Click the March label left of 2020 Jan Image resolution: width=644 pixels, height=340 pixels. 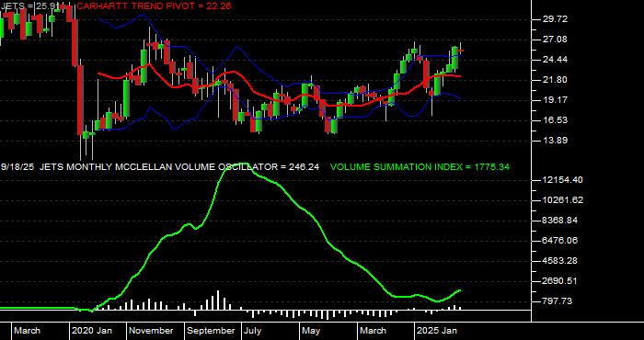[28, 331]
